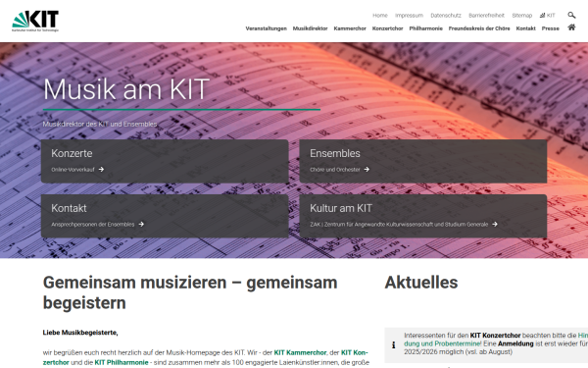Image resolution: width=588 pixels, height=368 pixels.
Task: Click the Konzerte card arrow icon
Action: pyautogui.click(x=101, y=170)
